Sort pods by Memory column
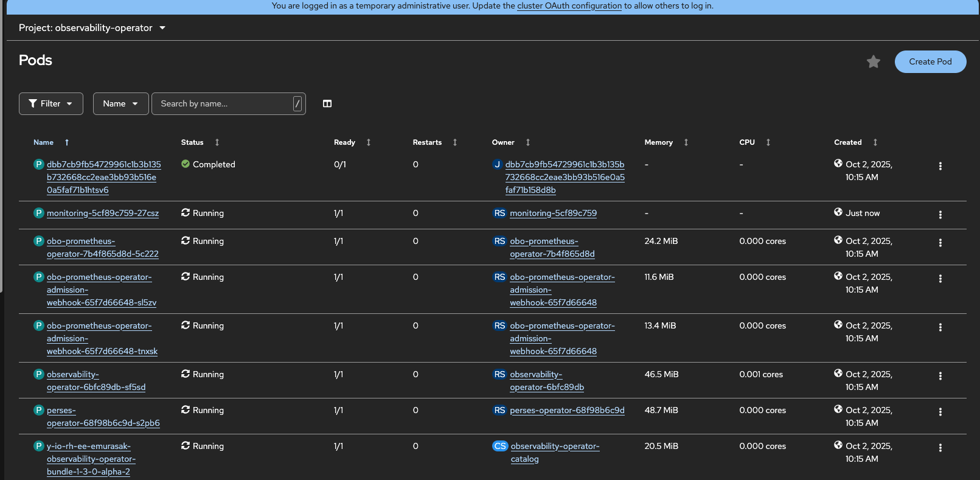Viewport: 980px width, 480px height. click(x=686, y=142)
